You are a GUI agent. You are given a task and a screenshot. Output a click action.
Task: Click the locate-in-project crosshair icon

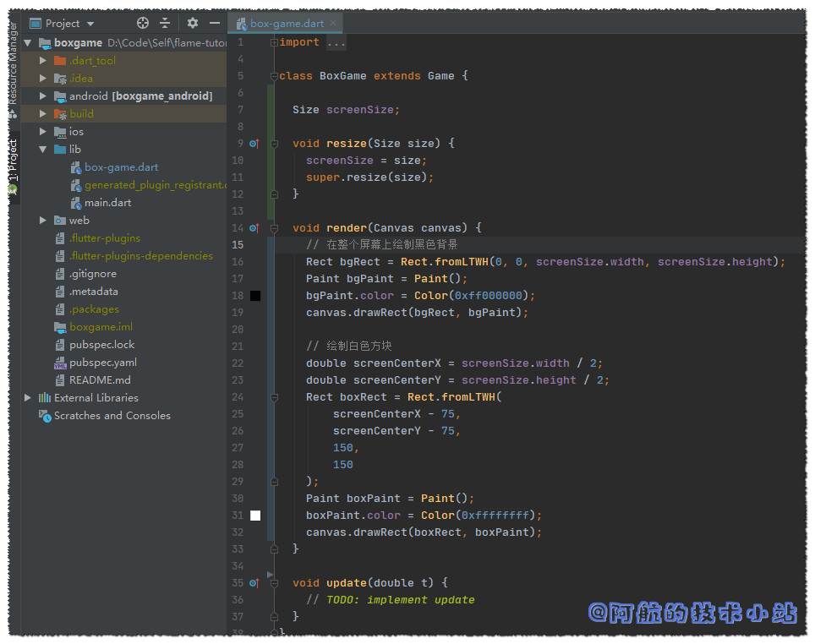(x=143, y=24)
